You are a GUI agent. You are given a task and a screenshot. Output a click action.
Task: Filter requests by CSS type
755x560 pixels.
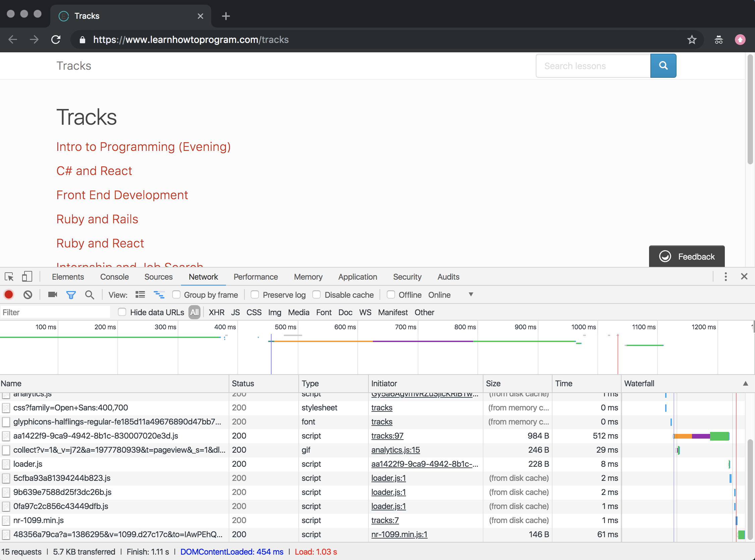point(254,312)
